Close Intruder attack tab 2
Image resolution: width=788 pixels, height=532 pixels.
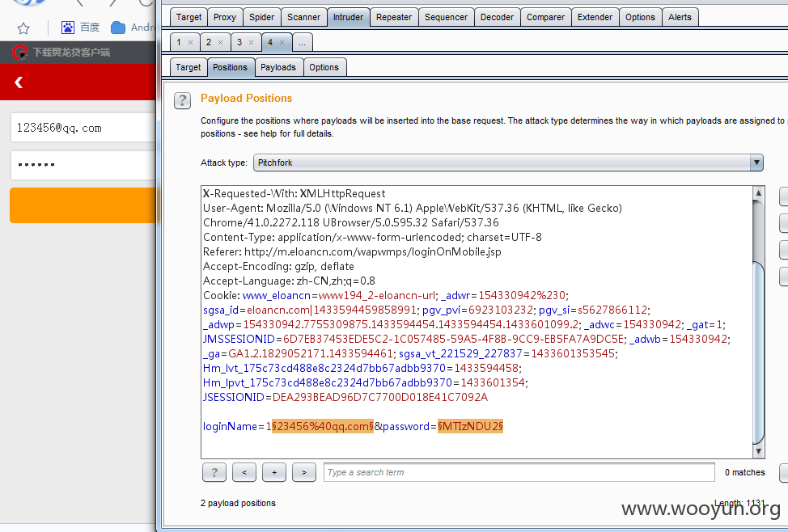tap(220, 43)
